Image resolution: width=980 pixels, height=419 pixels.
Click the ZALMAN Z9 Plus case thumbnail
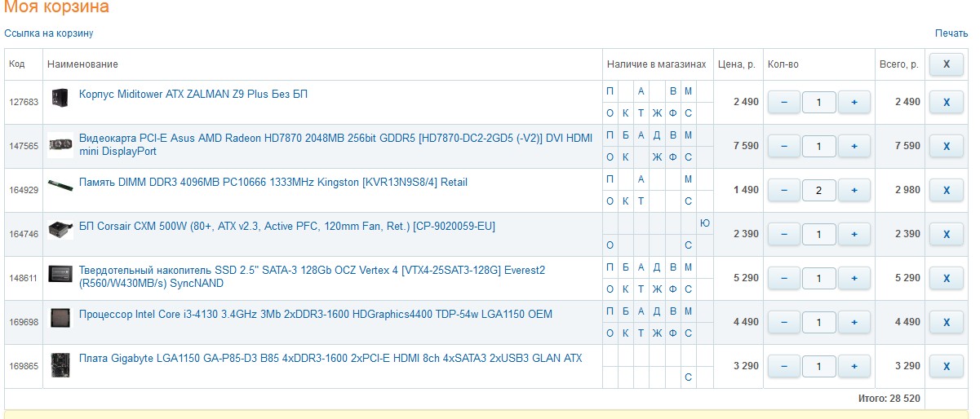[59, 99]
